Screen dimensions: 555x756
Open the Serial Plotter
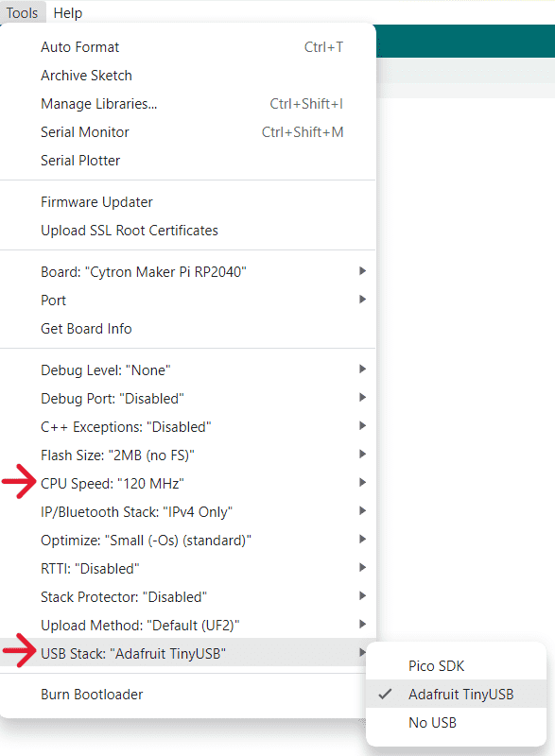(x=187, y=161)
